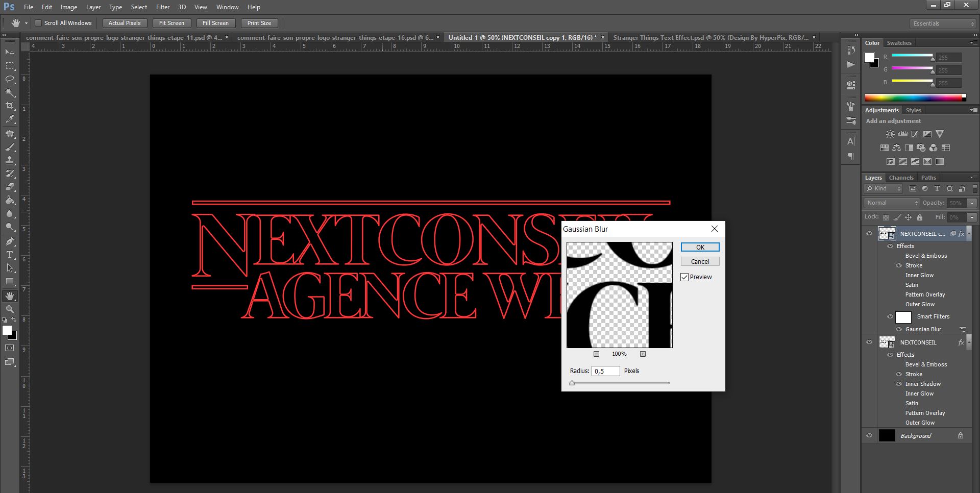Image resolution: width=980 pixels, height=493 pixels.
Task: Open the Actions play panel icon
Action: click(851, 64)
